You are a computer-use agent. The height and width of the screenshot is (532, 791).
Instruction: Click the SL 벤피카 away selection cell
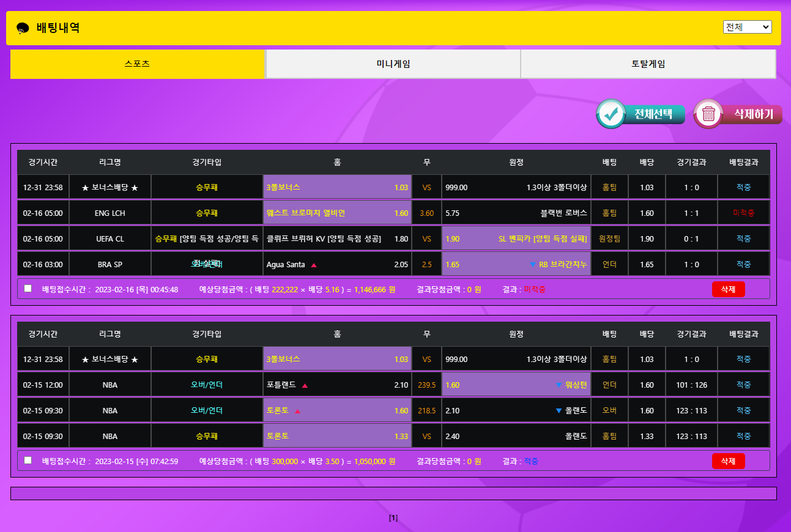tap(516, 239)
